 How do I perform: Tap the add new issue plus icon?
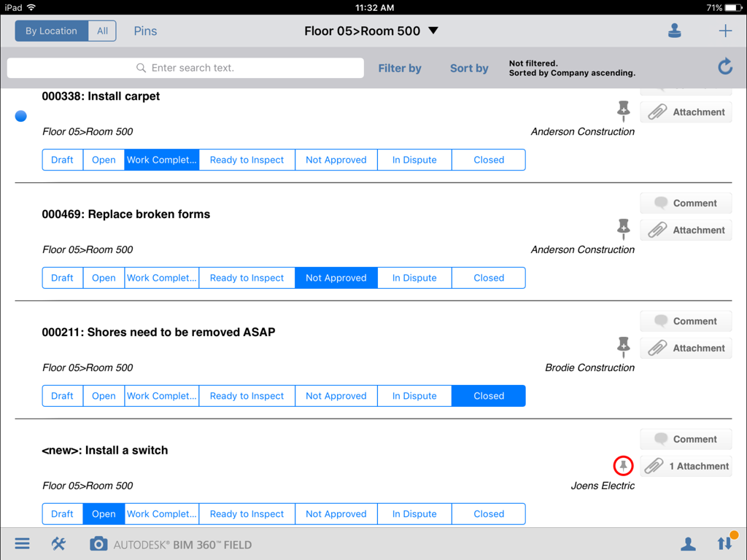725,31
